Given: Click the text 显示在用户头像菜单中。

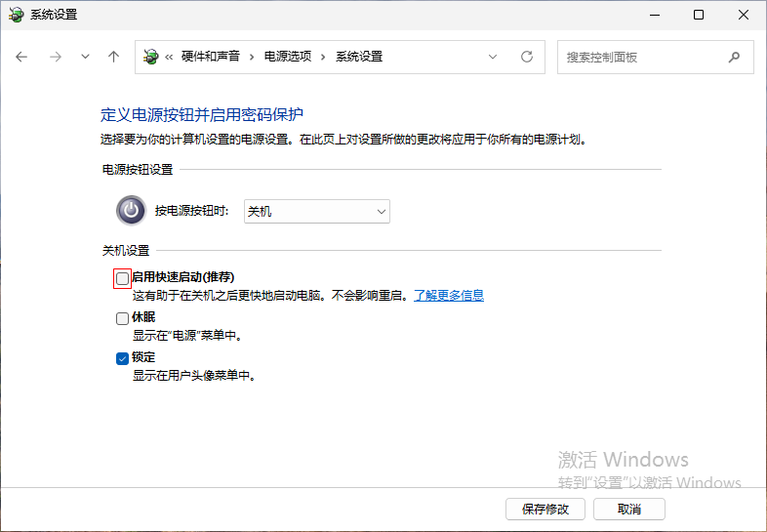Looking at the screenshot, I should pos(194,376).
